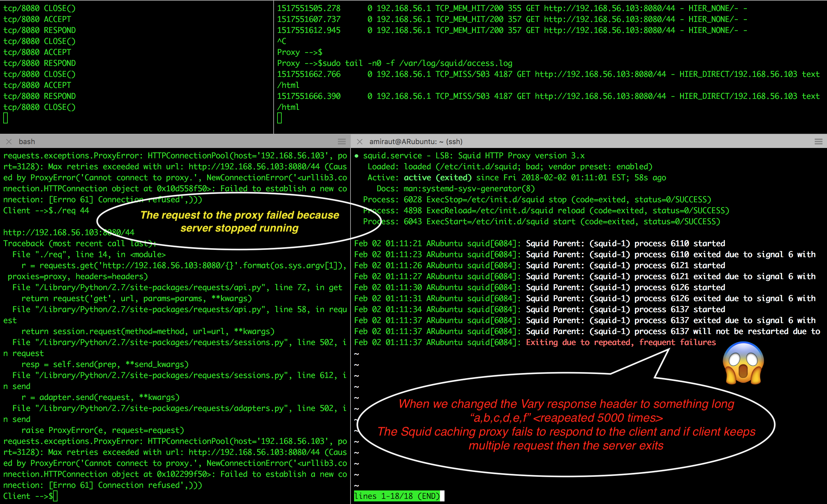Open the bash pane hamburger menu
Screen dimensions: 827x504
[342, 142]
